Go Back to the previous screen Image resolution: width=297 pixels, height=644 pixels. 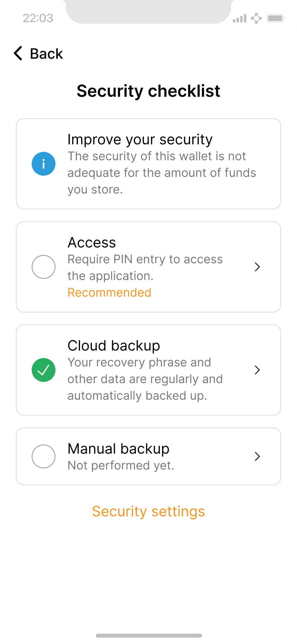pos(46,54)
